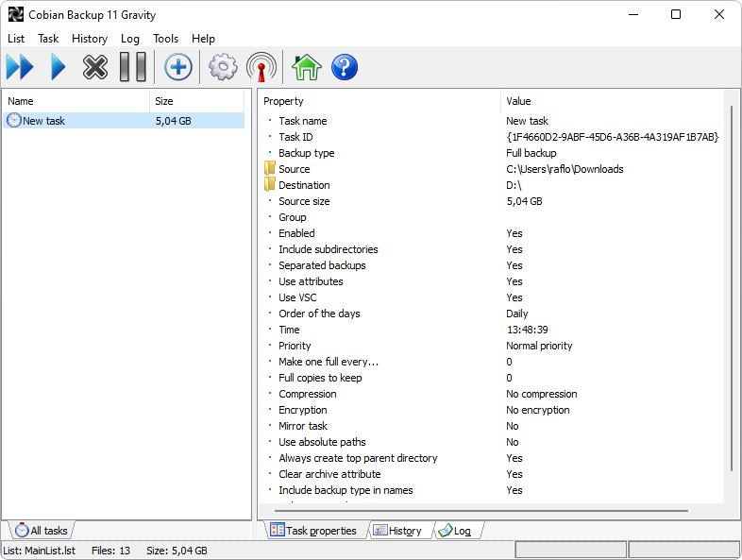The width and height of the screenshot is (742, 560).
Task: Click the Daily schedule value
Action: 516,314
